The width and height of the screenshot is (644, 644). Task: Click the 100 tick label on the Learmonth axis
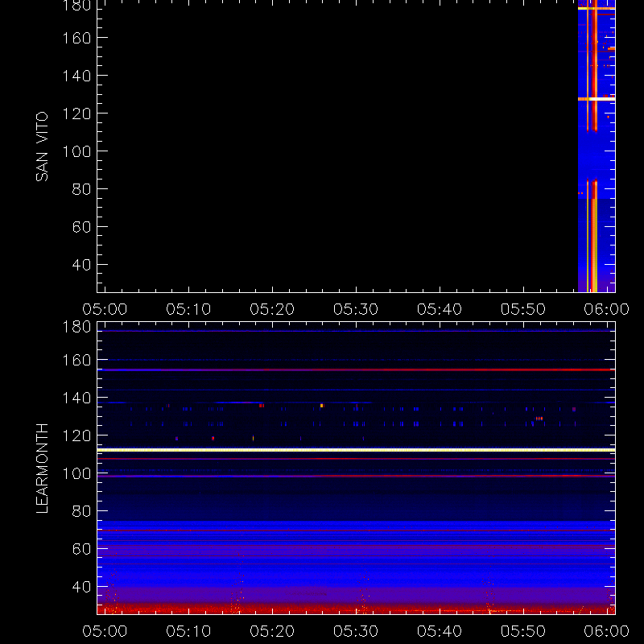click(76, 473)
